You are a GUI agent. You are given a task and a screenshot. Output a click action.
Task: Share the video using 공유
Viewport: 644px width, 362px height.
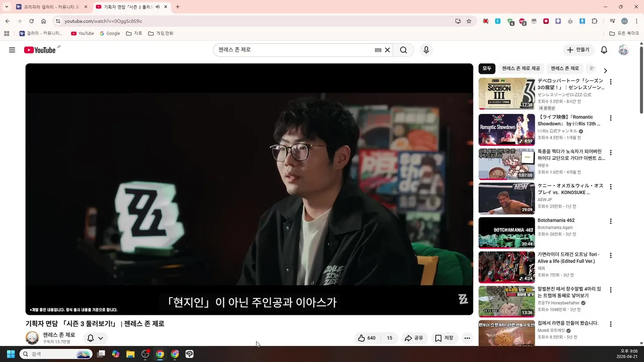414,338
